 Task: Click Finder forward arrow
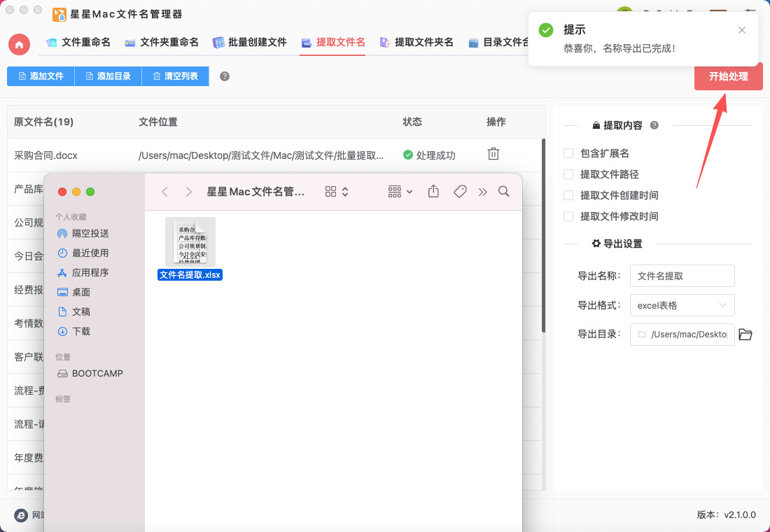188,192
